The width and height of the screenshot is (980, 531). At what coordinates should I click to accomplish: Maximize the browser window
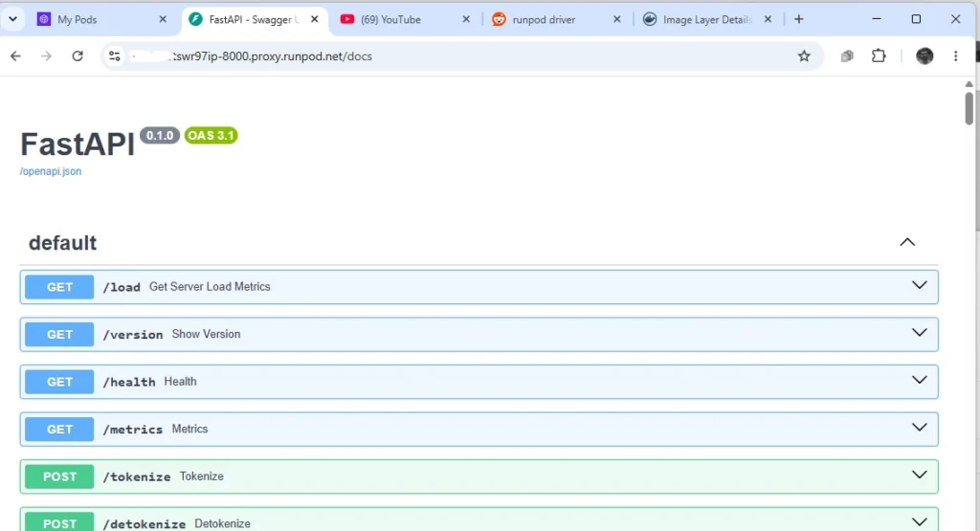pos(916,19)
